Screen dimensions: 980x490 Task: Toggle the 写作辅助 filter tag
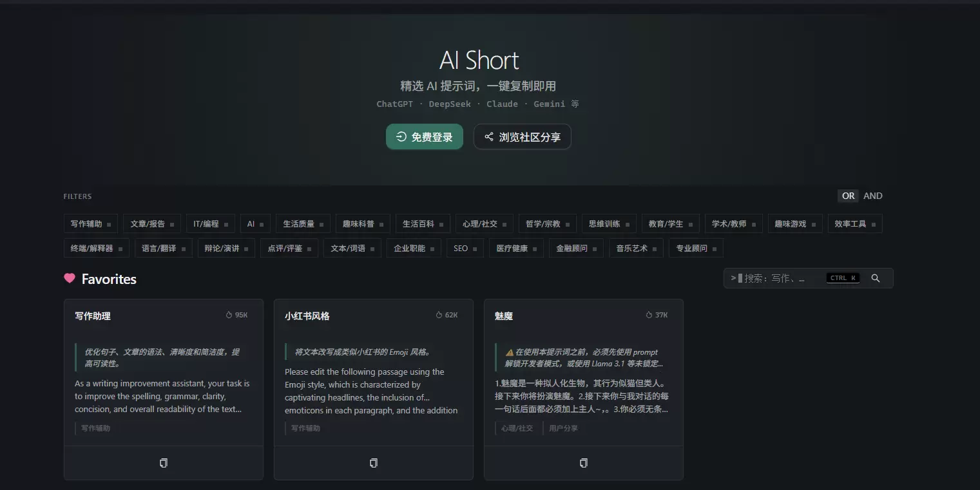tap(91, 223)
